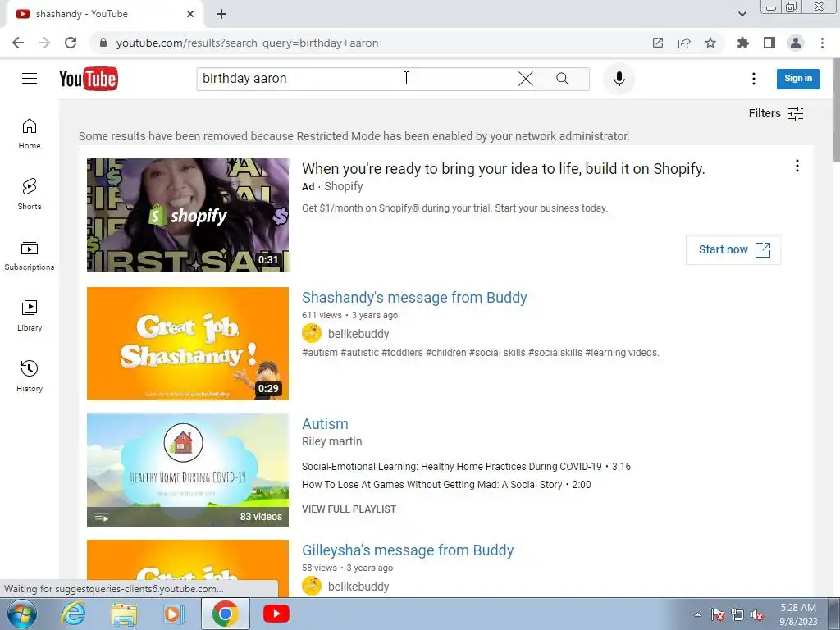Clear the search box with the X icon
Image resolution: width=840 pixels, height=630 pixels.
pos(526,79)
